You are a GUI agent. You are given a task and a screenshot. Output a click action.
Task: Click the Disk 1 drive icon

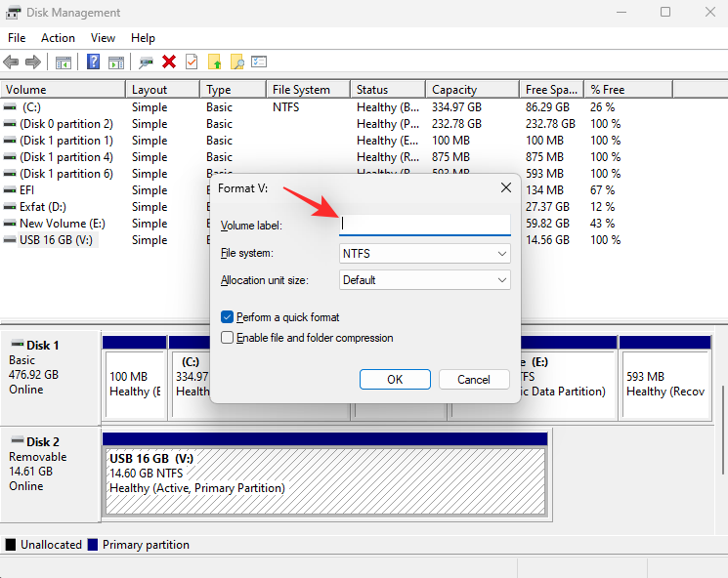tap(18, 344)
